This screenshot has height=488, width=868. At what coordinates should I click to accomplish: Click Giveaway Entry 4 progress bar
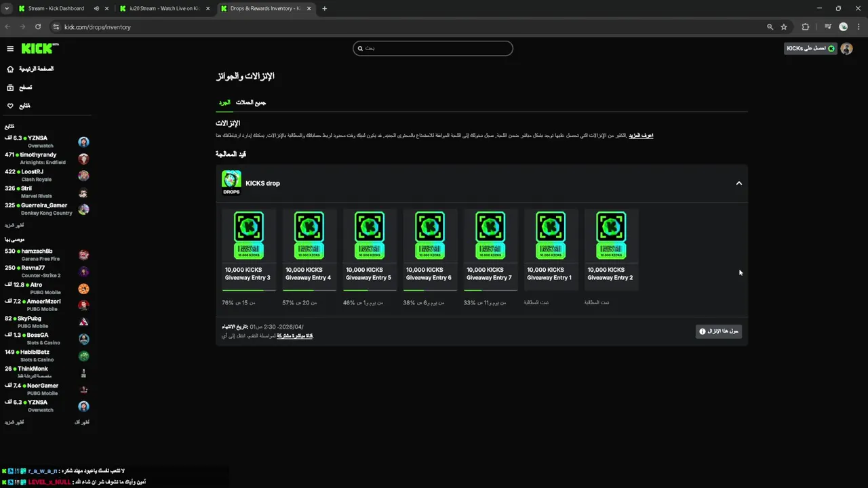[309, 290]
